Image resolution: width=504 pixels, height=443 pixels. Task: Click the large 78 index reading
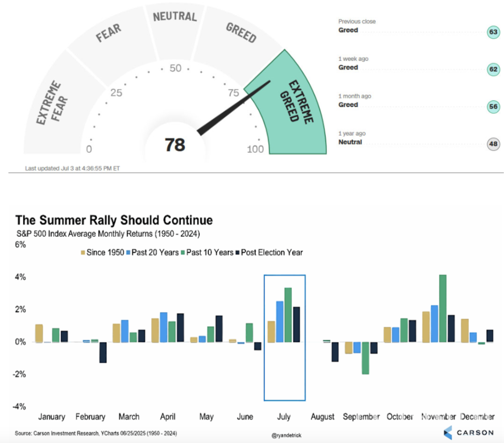174,145
